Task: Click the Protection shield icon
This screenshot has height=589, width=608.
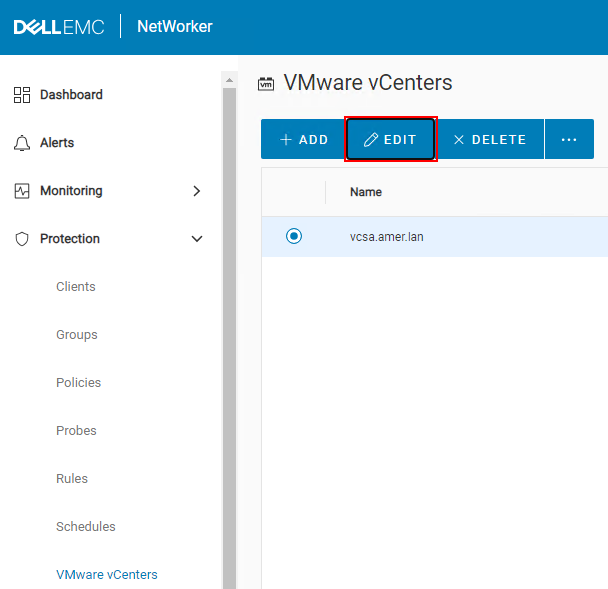Action: pyautogui.click(x=22, y=239)
